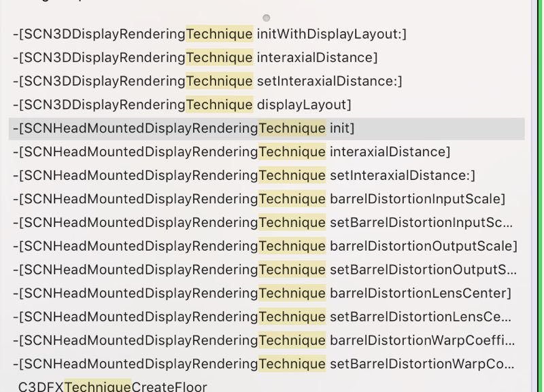Select the barrelDistortionOutputScale getter row

(267, 246)
